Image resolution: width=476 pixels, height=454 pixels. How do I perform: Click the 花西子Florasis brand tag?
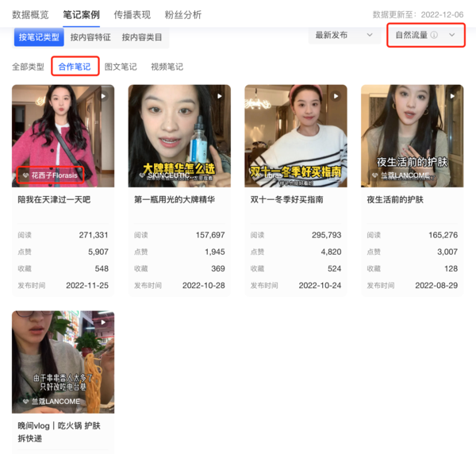pos(50,175)
